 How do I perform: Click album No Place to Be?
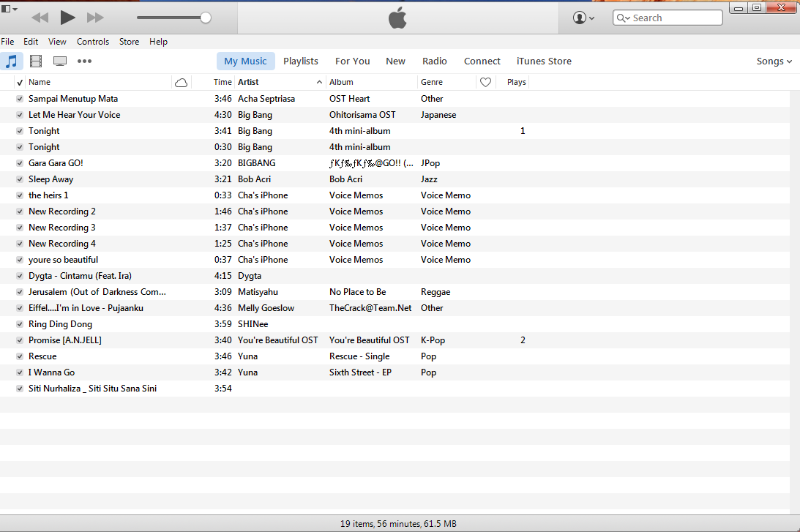358,292
